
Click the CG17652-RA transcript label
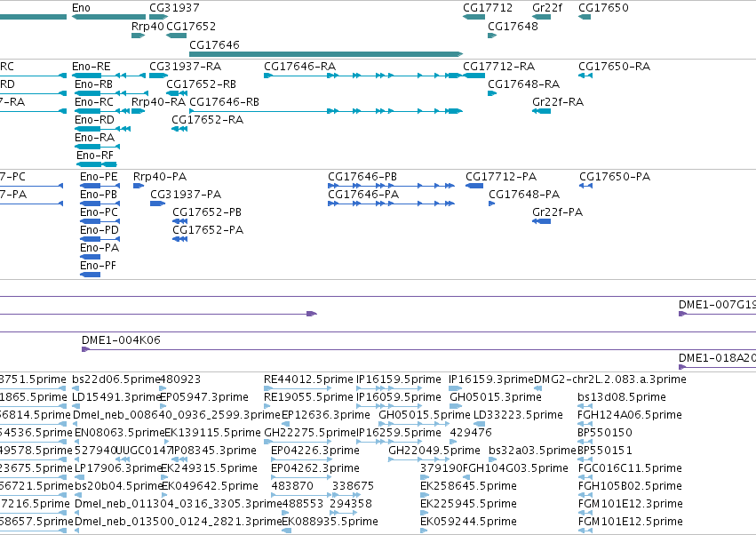208,120
